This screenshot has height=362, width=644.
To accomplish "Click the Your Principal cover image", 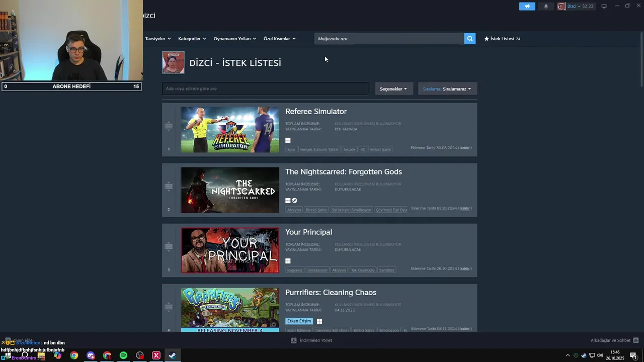I will pyautogui.click(x=230, y=250).
